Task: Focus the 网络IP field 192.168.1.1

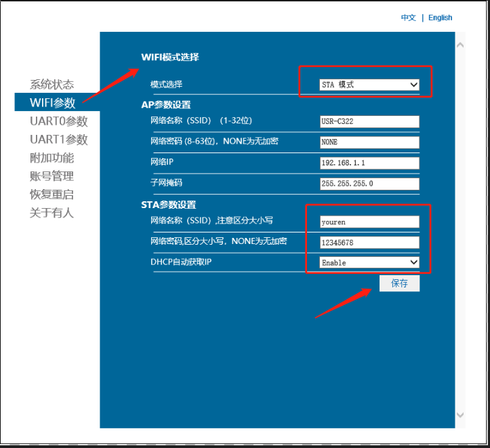Action: point(369,163)
